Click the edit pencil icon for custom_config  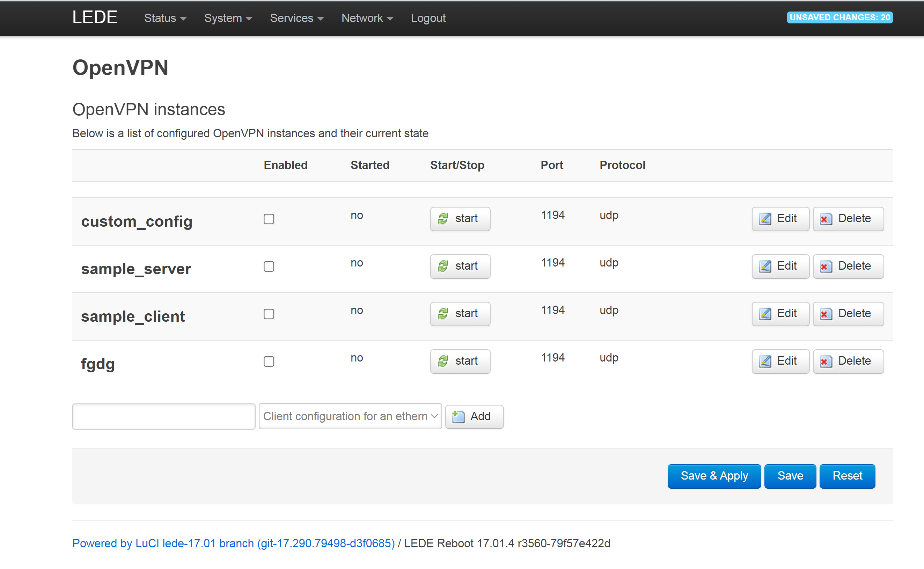coord(765,219)
